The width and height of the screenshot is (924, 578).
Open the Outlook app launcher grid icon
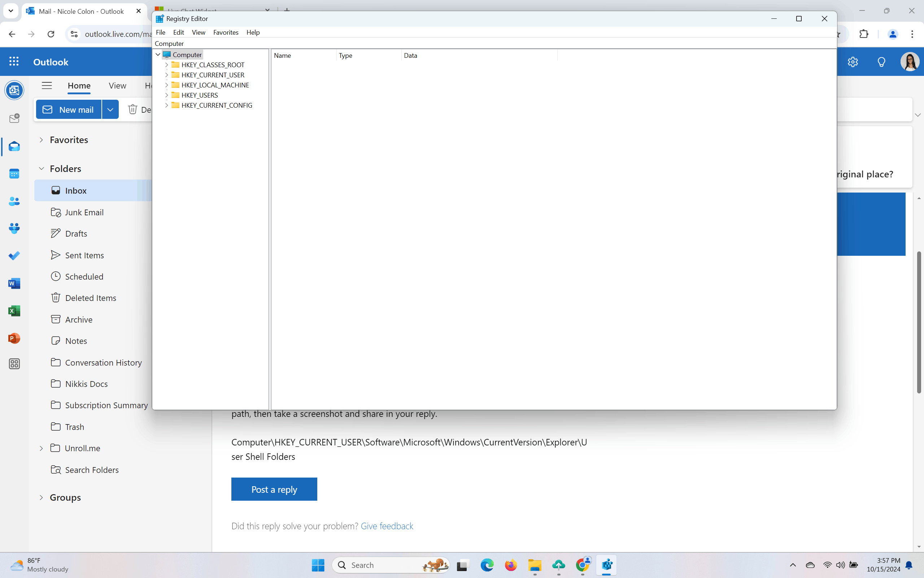(x=14, y=61)
